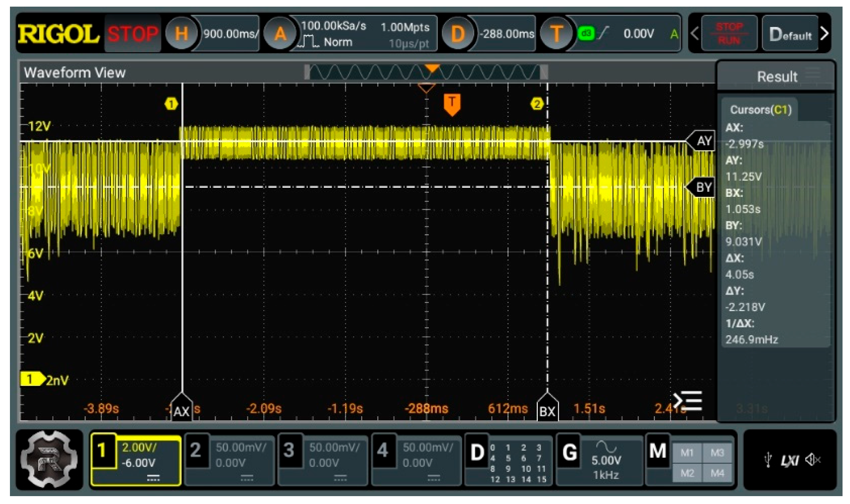
Task: Expand toolbar with right arrow chevron
Action: click(x=825, y=34)
